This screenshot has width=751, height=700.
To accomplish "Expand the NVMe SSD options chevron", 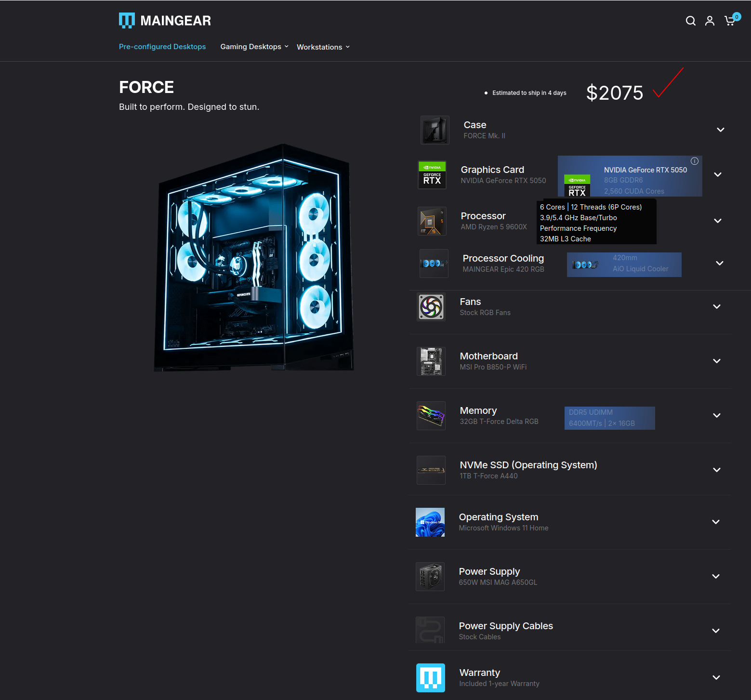I will [717, 470].
